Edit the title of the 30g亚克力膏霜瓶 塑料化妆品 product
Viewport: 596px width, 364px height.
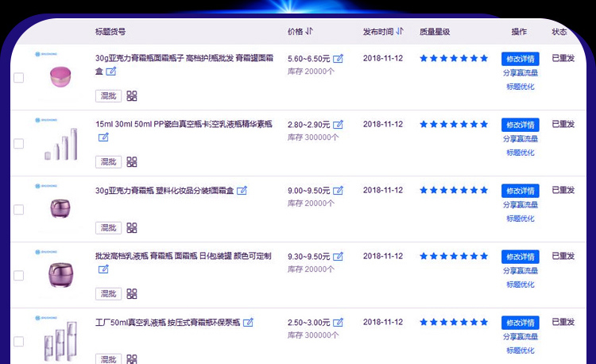tap(242, 191)
